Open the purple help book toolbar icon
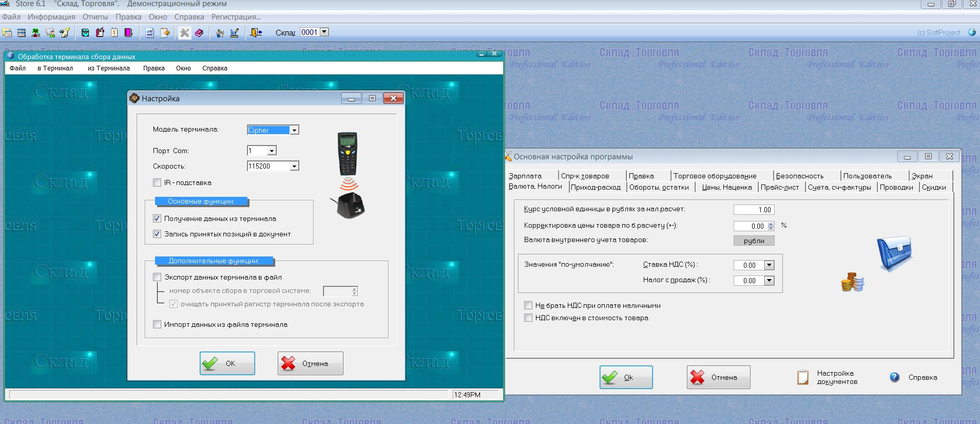 point(199,33)
